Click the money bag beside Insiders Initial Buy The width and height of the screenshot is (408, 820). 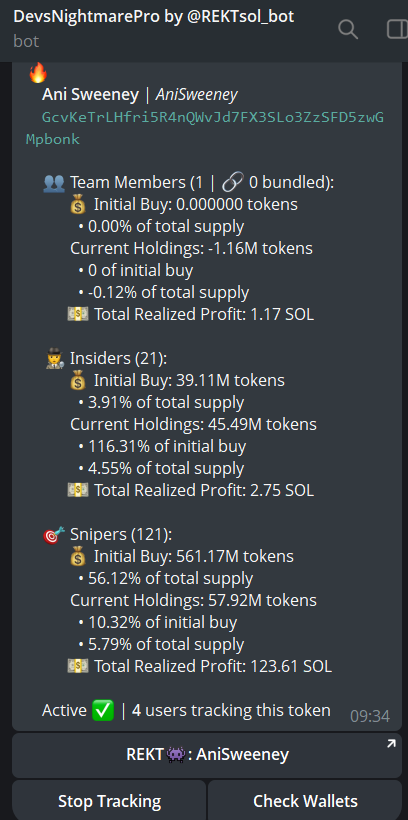77,381
